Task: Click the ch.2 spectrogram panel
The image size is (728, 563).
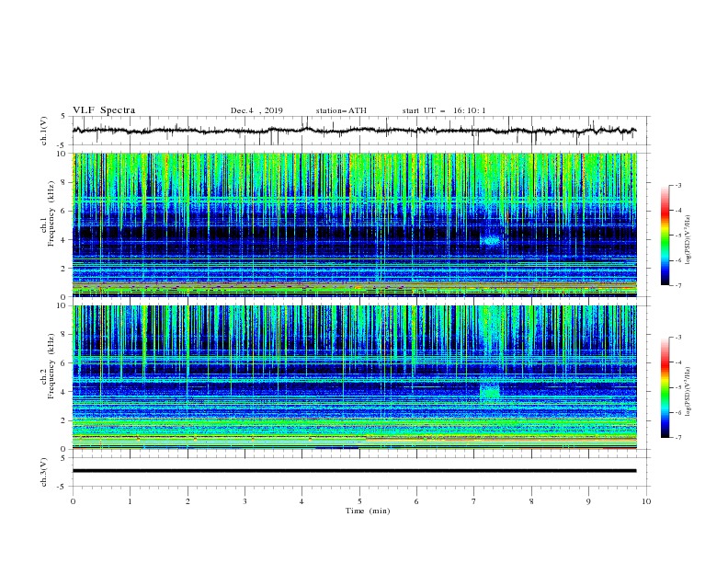Action: pos(355,377)
